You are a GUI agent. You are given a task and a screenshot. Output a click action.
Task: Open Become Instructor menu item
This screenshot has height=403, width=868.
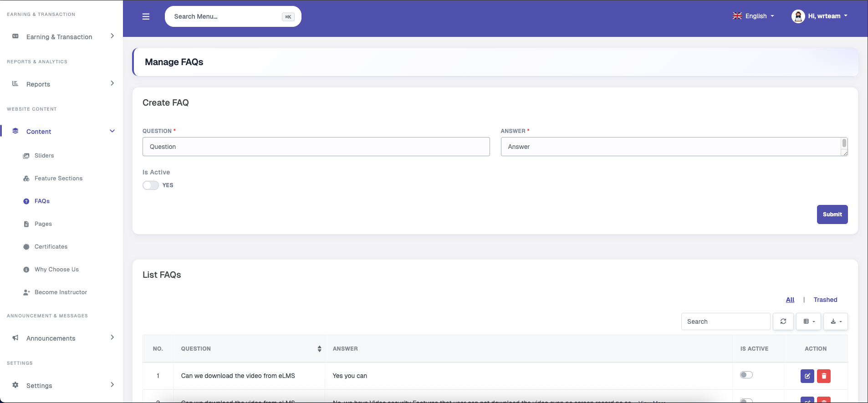(61, 292)
